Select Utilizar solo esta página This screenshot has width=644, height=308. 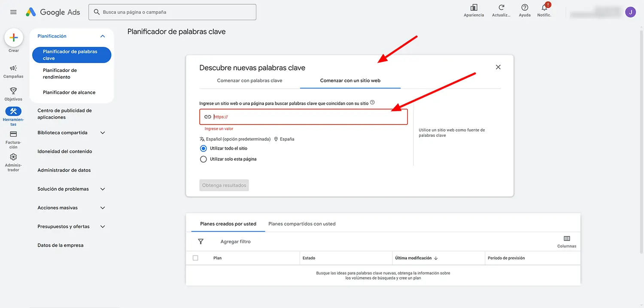[203, 159]
